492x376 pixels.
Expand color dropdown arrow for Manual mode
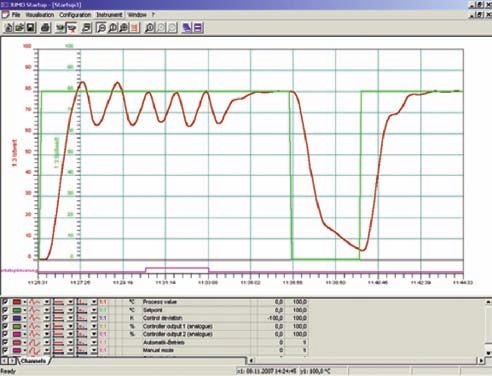point(24,350)
